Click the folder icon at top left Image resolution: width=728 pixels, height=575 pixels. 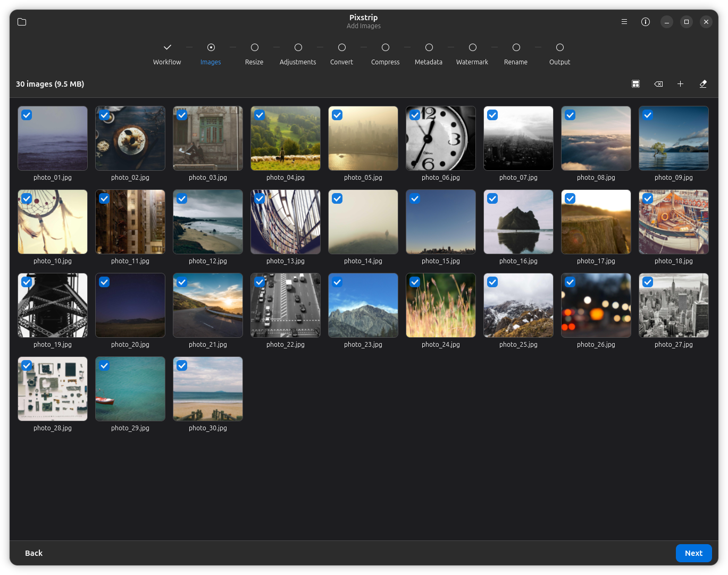[22, 22]
